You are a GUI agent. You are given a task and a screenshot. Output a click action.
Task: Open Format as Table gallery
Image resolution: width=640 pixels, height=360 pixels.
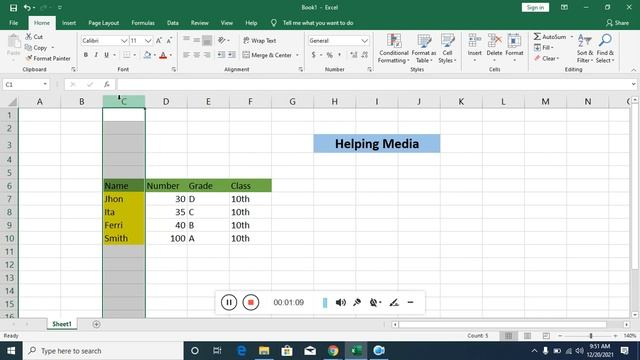click(x=424, y=49)
